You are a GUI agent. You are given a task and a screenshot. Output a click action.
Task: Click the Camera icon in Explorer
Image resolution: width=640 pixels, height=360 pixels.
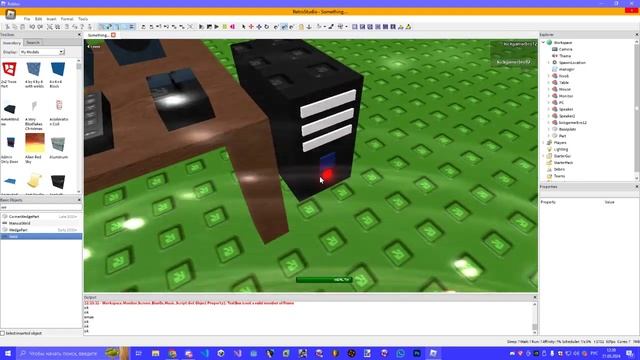point(555,49)
